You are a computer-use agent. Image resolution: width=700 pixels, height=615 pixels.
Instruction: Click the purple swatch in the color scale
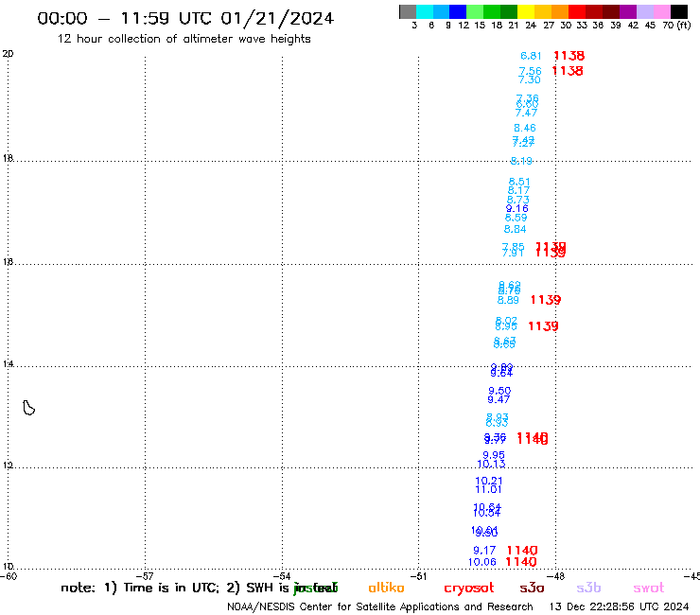(628, 11)
